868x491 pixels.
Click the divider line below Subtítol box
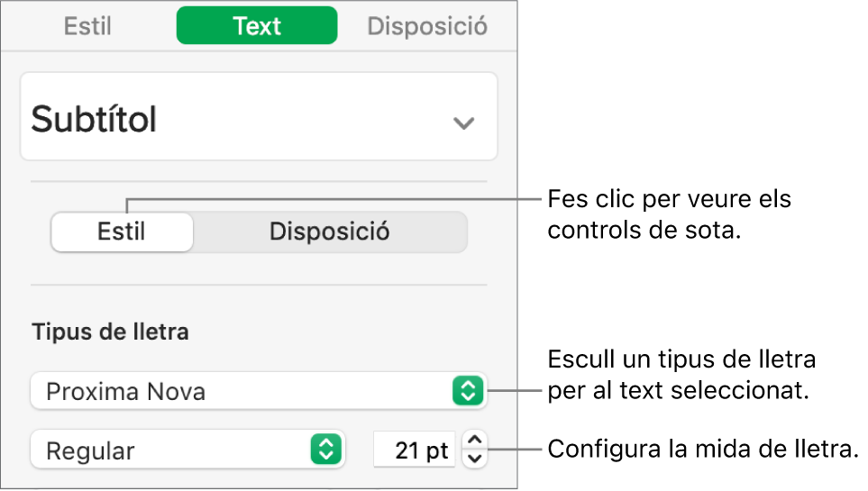(x=258, y=181)
